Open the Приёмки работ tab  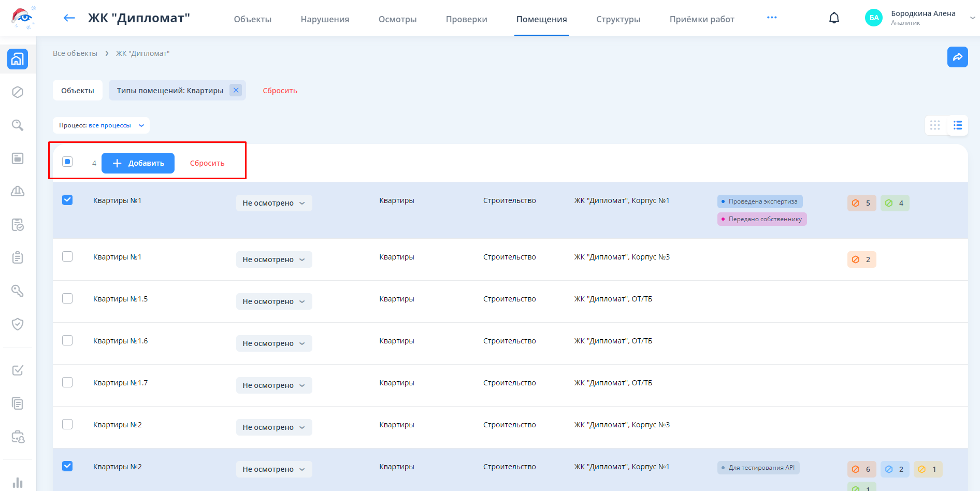point(701,19)
